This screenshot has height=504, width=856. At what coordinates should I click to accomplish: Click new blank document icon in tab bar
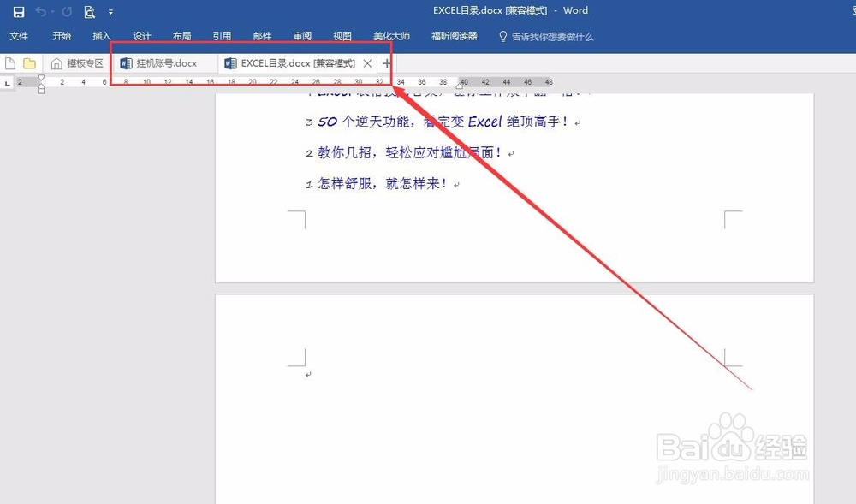pos(9,64)
